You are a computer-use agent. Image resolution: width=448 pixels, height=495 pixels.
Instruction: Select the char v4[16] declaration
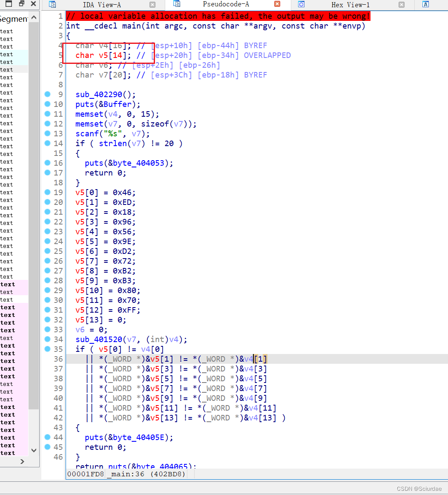tap(103, 46)
